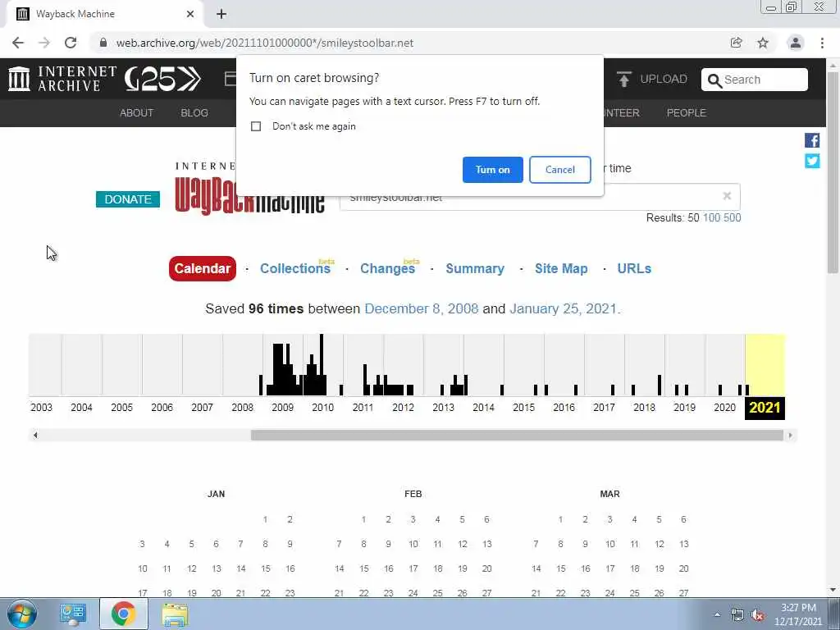This screenshot has width=840, height=630.
Task: Click the Internet Archive logo
Action: click(62, 79)
